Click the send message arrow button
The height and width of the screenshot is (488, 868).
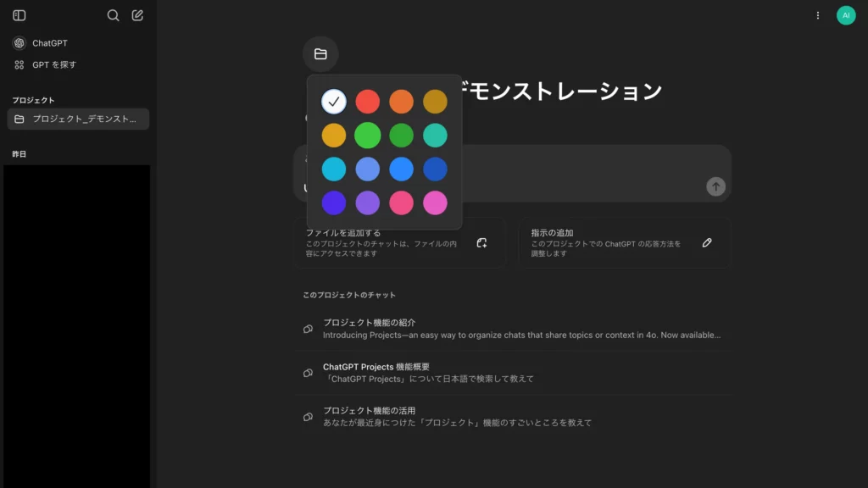[x=716, y=186]
